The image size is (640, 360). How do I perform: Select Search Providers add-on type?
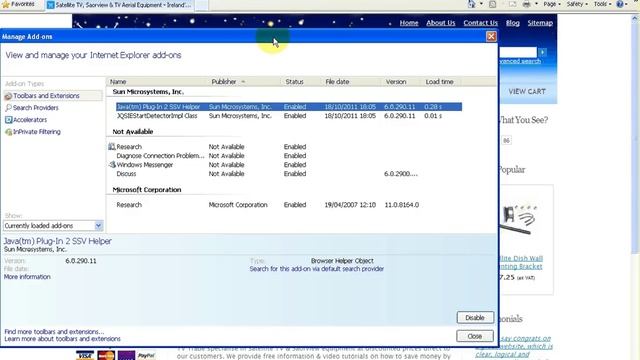tap(36, 108)
